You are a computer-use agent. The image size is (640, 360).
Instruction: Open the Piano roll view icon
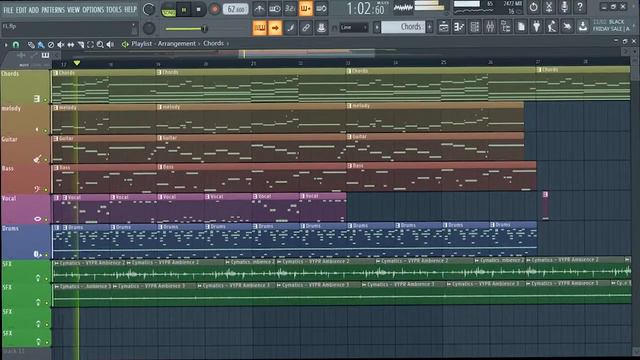point(459,27)
